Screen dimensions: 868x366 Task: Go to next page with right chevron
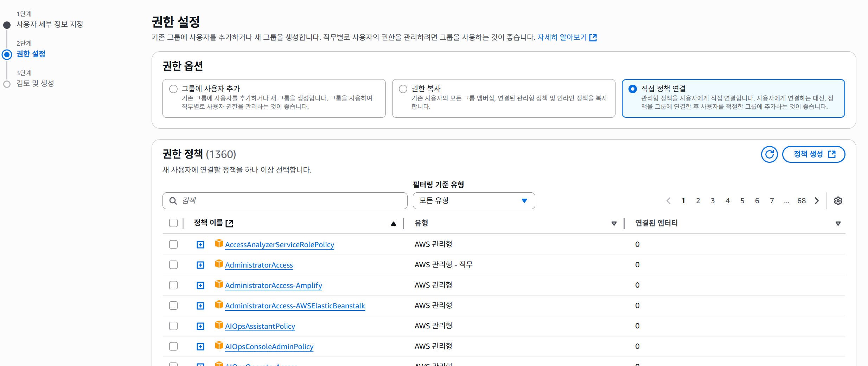pyautogui.click(x=817, y=201)
